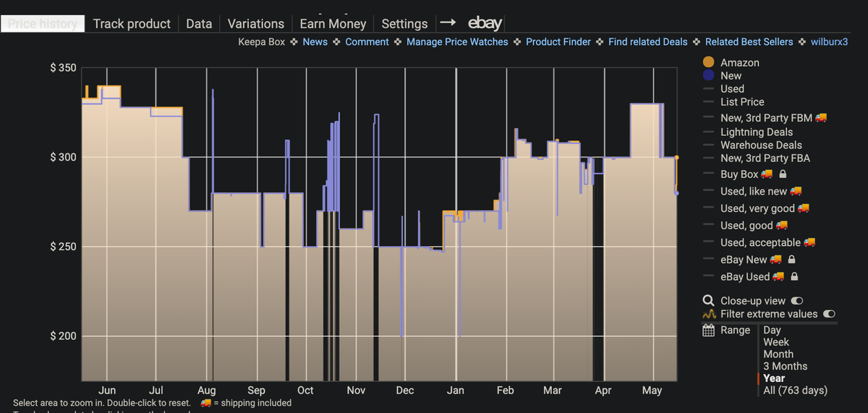
Task: Toggle the Close-up view switch
Action: 797,300
